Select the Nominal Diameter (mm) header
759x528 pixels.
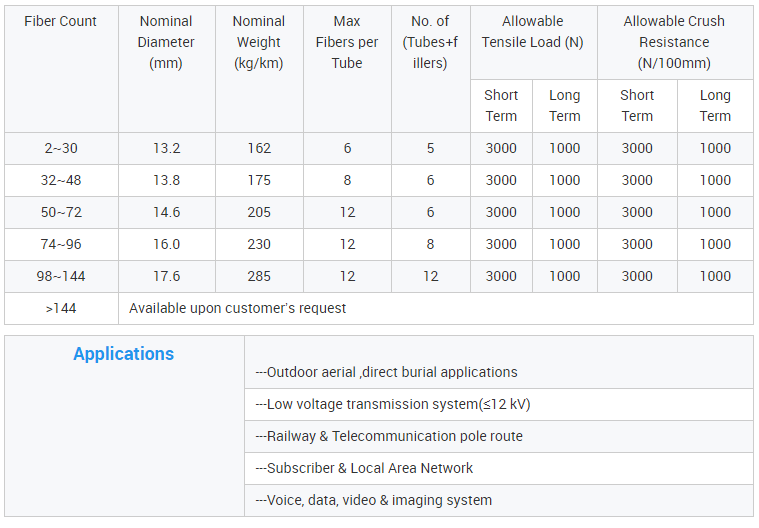(x=166, y=42)
